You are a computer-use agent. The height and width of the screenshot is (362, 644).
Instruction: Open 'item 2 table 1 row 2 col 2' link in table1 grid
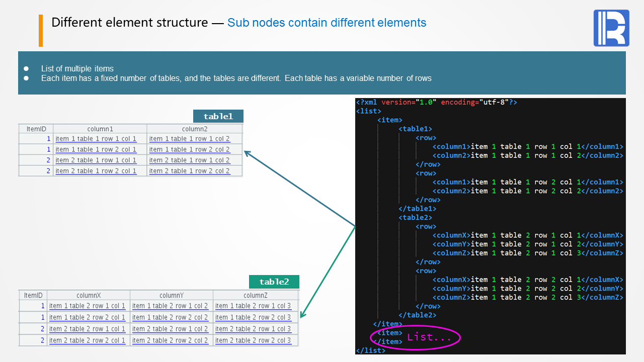[190, 171]
